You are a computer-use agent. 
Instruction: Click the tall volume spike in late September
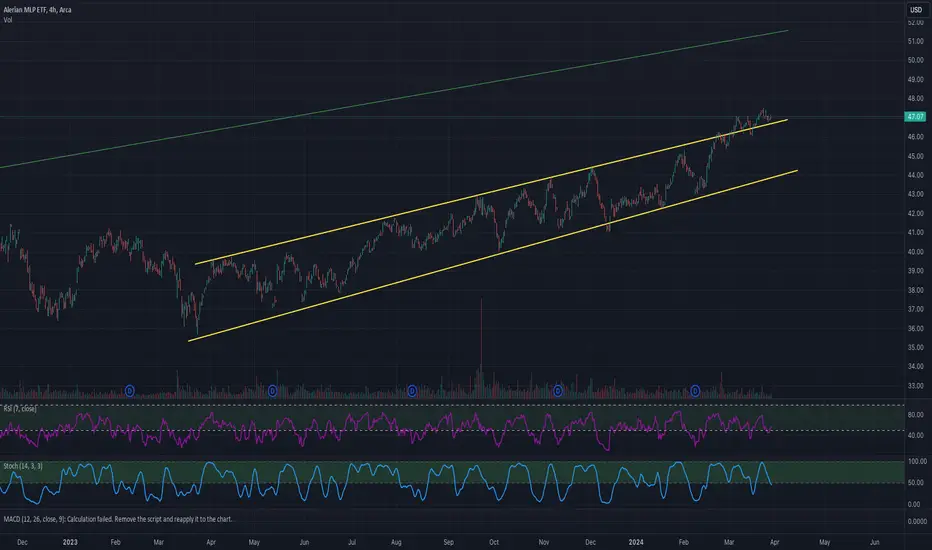[481, 348]
